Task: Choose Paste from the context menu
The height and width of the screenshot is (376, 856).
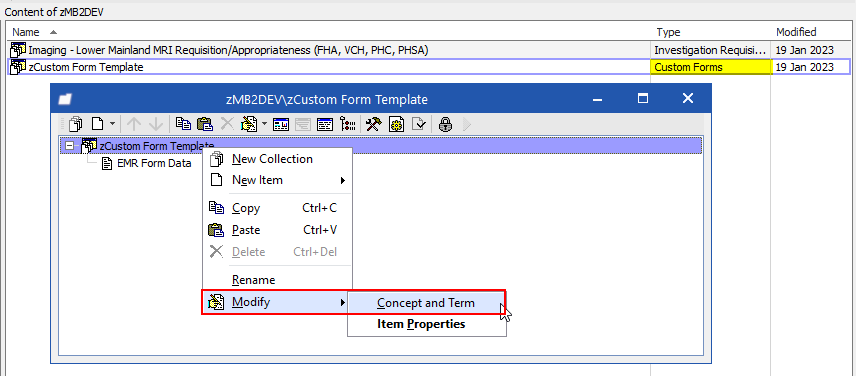Action: tap(277, 230)
